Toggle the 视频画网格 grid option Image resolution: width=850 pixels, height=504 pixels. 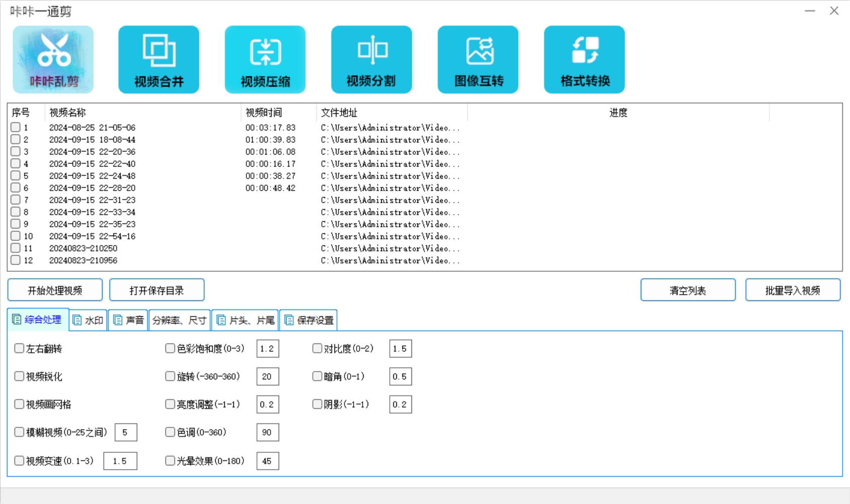coord(19,404)
